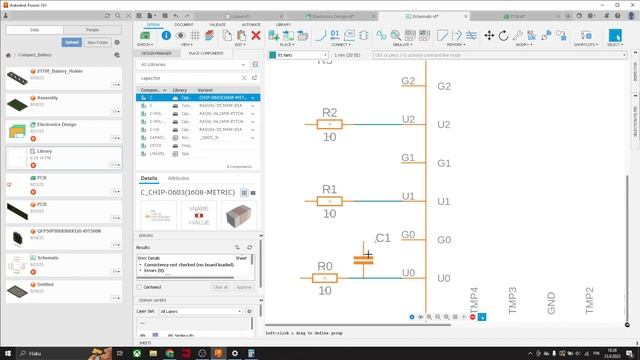The height and width of the screenshot is (360, 640).
Task: Click the refresh icon in data panel header
Action: 107,16
